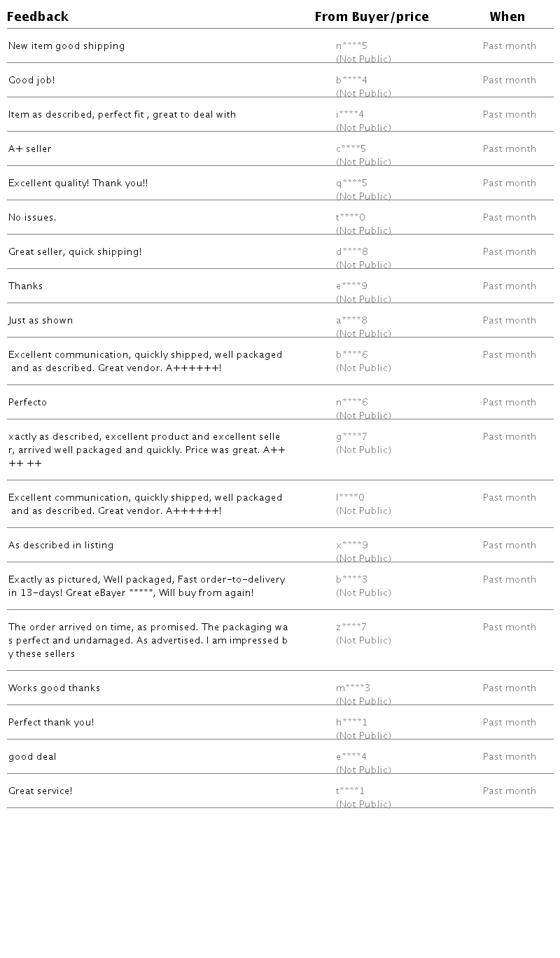Click the 'good deal' feedback comment
Viewport: 560px width, 958px height.
pos(32,757)
